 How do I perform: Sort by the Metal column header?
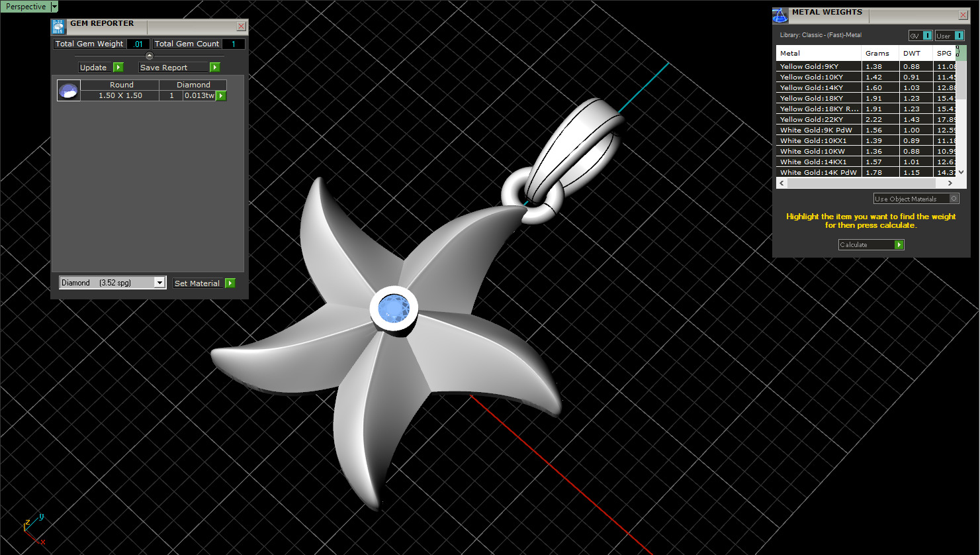click(x=819, y=53)
